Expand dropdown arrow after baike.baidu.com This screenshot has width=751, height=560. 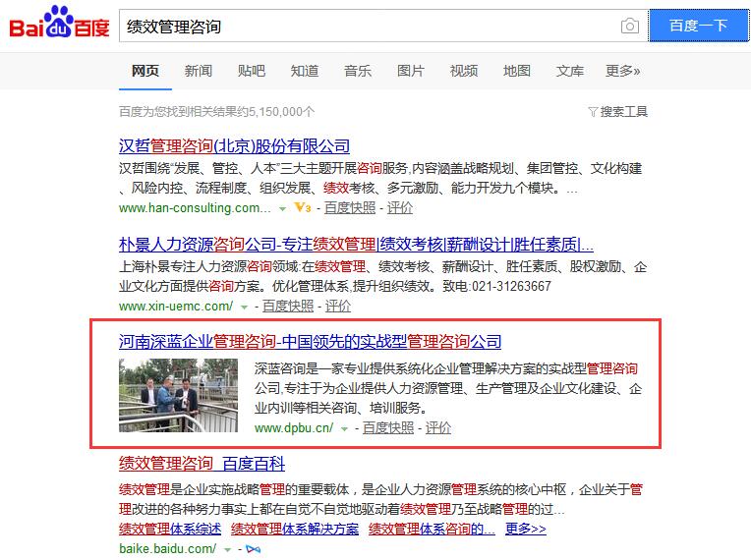point(228,549)
